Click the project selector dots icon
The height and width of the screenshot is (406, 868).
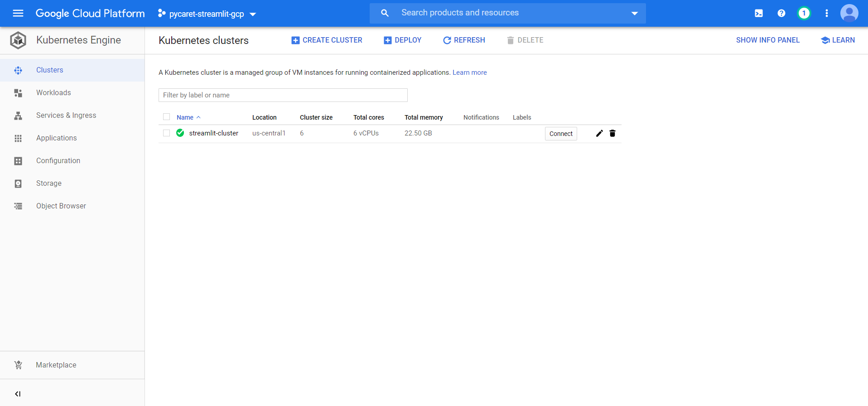tap(161, 14)
